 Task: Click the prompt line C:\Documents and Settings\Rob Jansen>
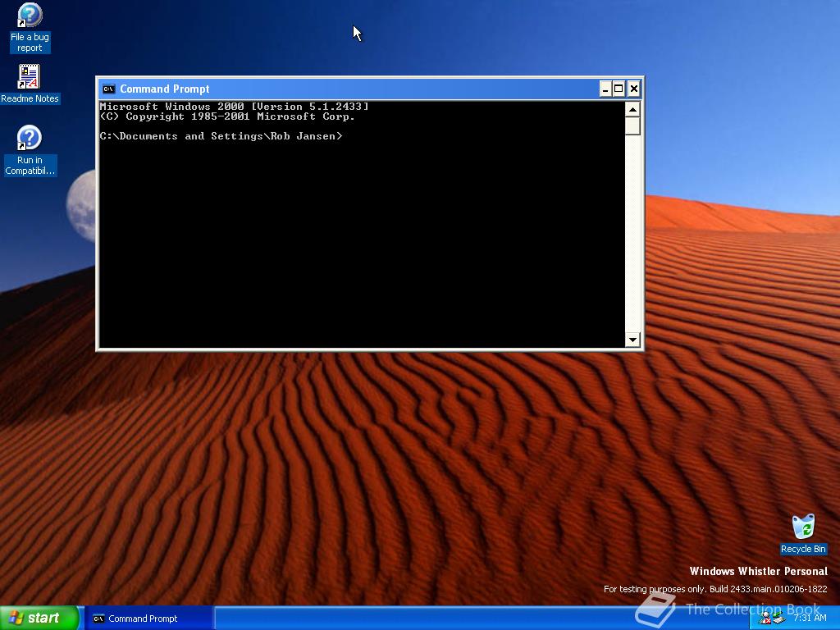pyautogui.click(x=221, y=136)
